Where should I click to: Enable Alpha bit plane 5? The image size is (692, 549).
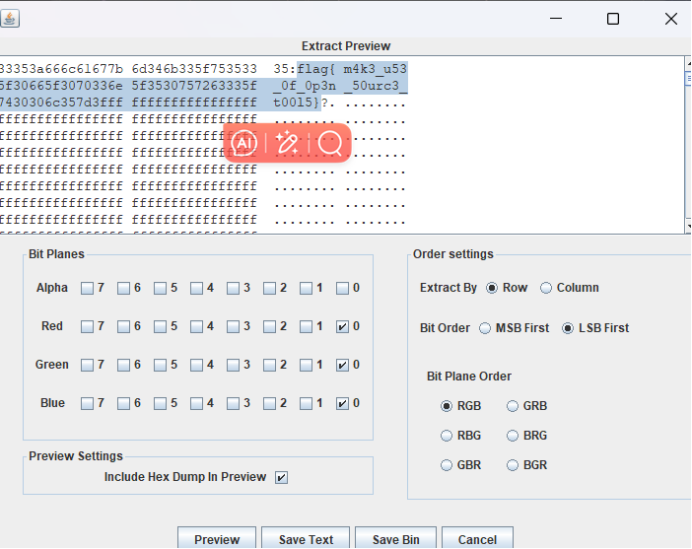coord(160,289)
